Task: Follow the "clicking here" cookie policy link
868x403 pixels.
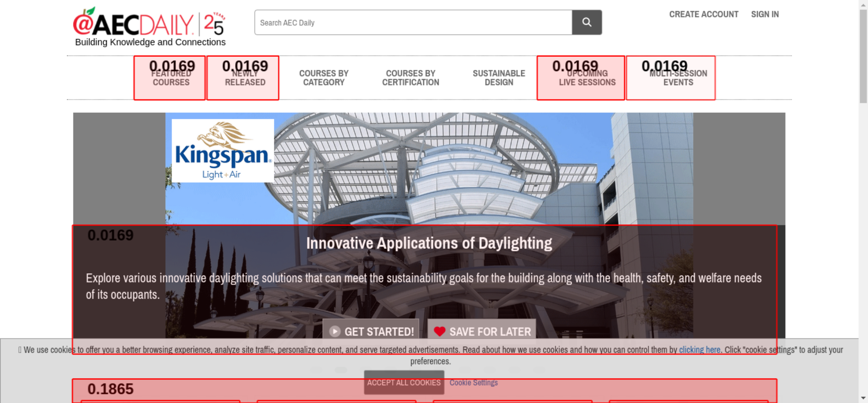Action: pyautogui.click(x=699, y=350)
